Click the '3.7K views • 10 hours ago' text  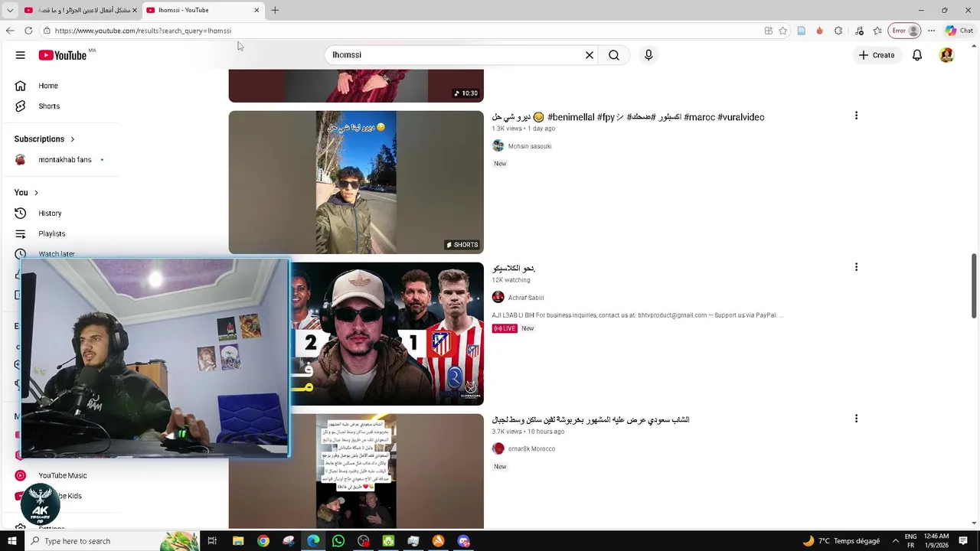[528, 432]
